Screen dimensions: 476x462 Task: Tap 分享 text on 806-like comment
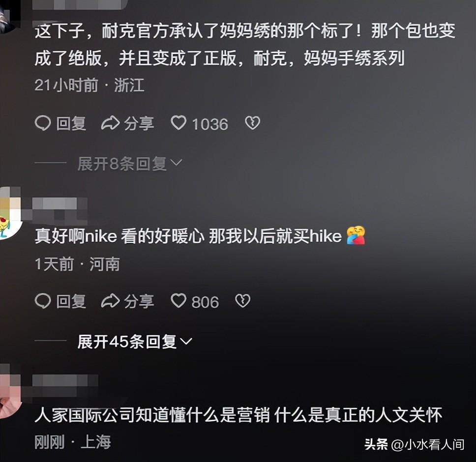point(139,301)
